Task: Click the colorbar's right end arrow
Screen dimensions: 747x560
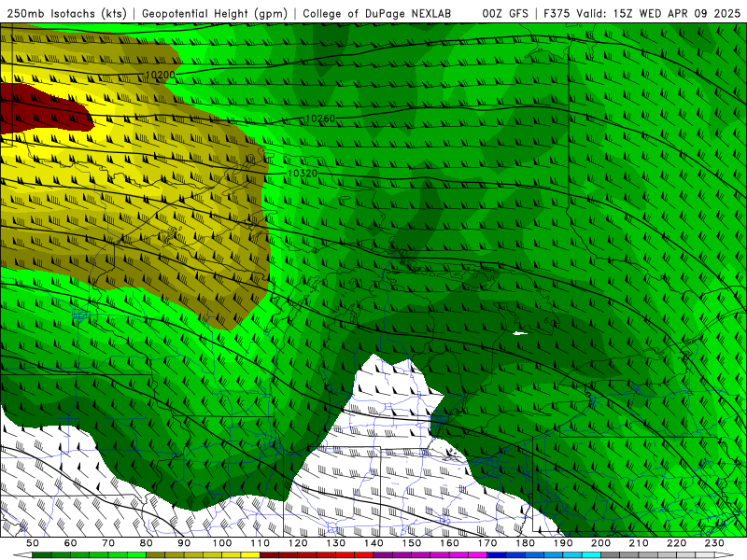Action: point(725,555)
